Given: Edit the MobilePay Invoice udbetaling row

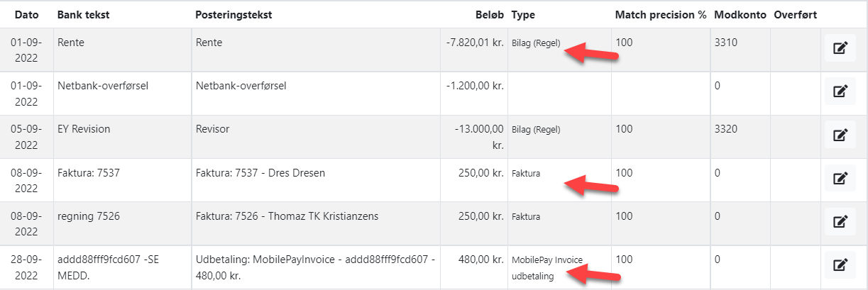Looking at the screenshot, I should pos(840,266).
